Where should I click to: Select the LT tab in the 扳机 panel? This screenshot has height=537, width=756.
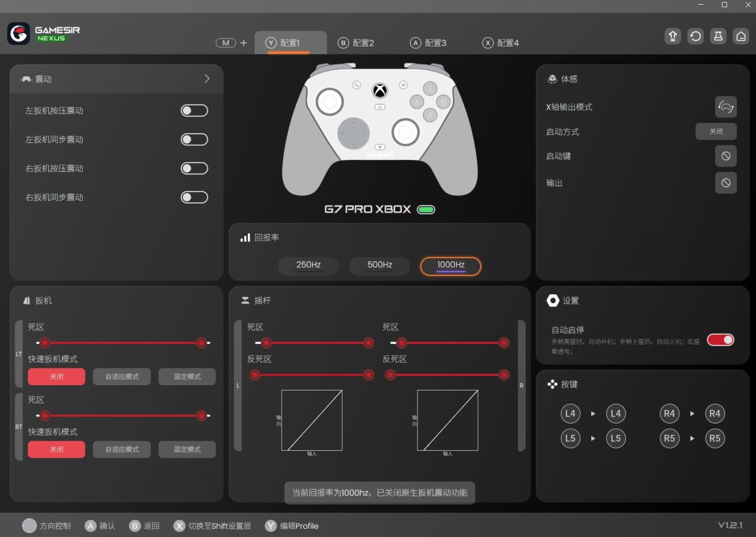click(x=19, y=354)
